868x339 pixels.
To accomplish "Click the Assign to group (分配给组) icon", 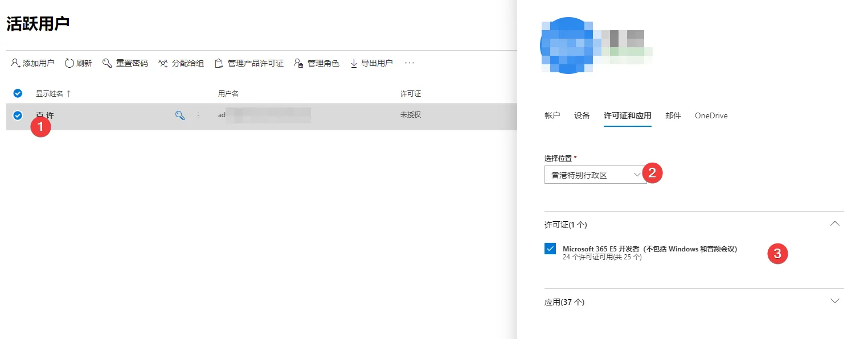I will [x=163, y=63].
